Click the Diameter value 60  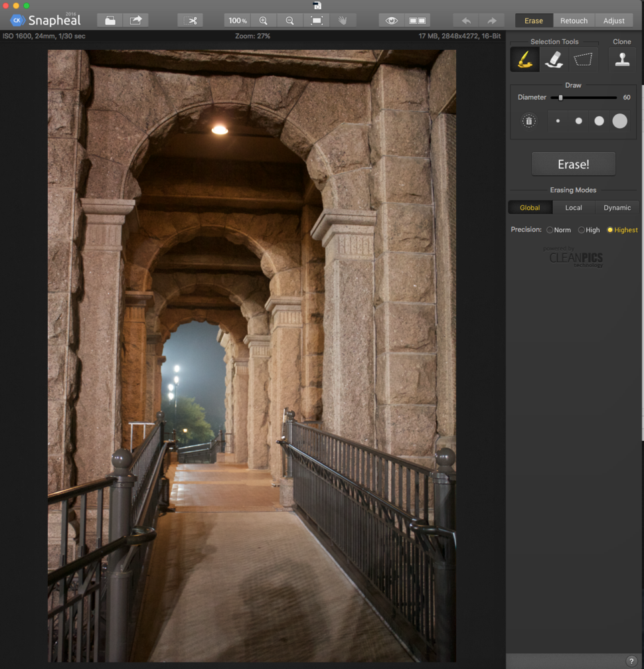(627, 98)
